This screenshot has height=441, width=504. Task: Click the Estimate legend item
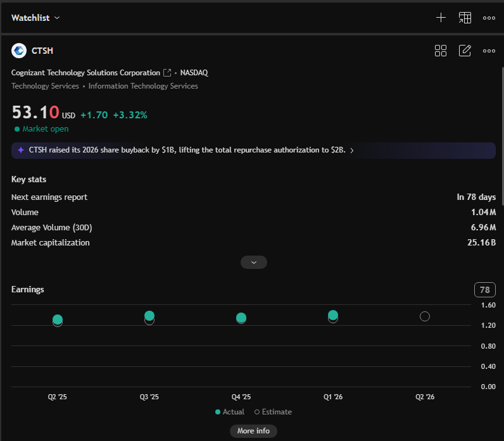click(273, 412)
